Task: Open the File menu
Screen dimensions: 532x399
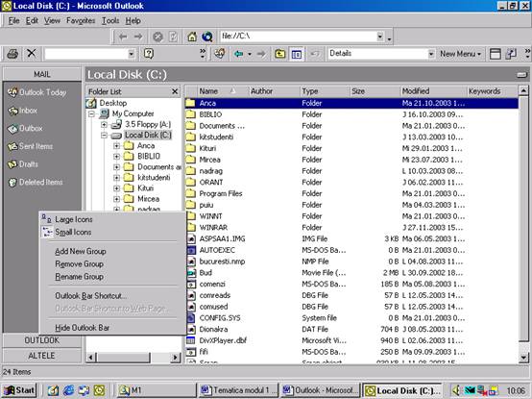Action: (x=13, y=21)
